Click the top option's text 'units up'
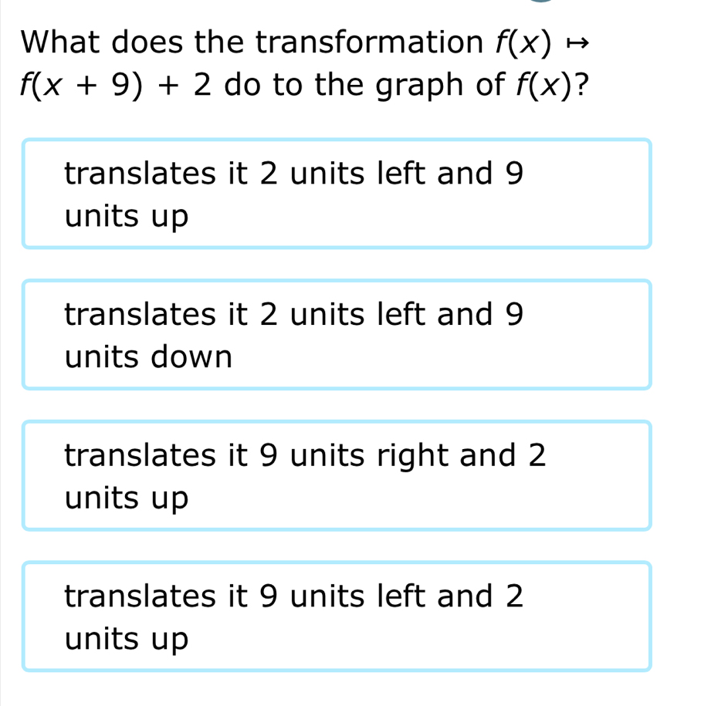Screen dimensions: 728x706 127,217
